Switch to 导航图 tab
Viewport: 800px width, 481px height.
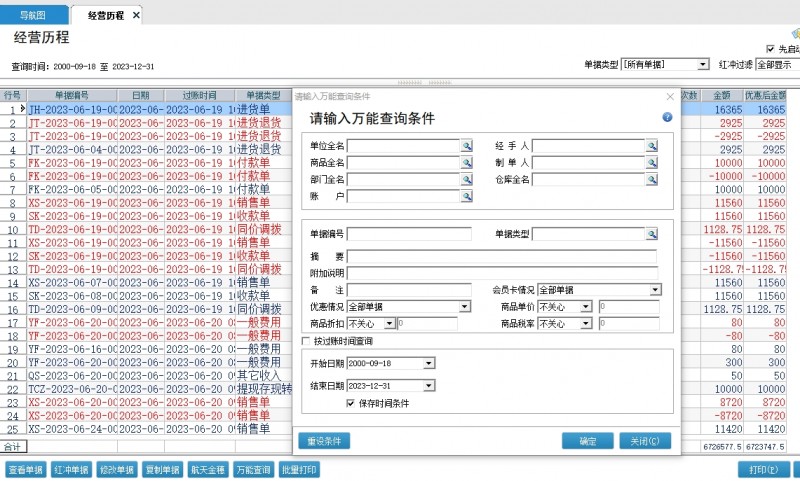[33, 15]
